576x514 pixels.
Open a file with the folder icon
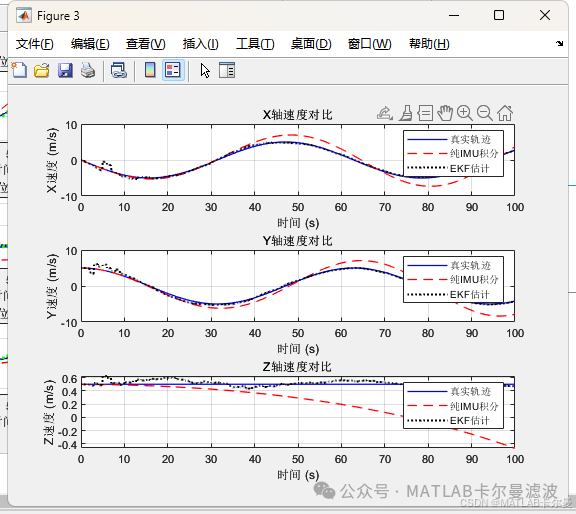click(x=42, y=70)
